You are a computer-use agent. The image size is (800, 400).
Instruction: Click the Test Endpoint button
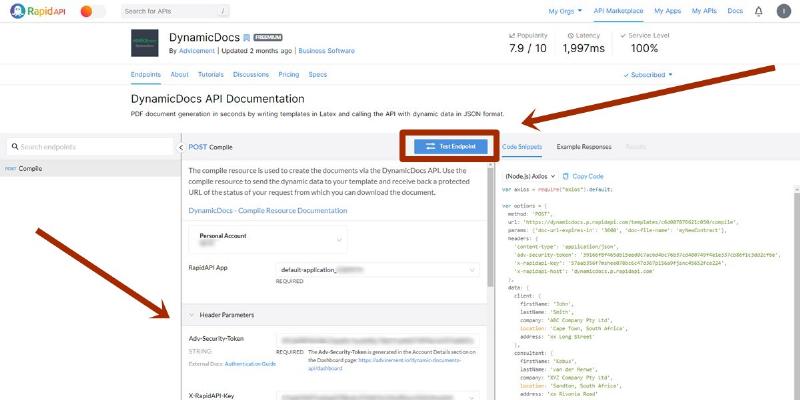click(451, 146)
